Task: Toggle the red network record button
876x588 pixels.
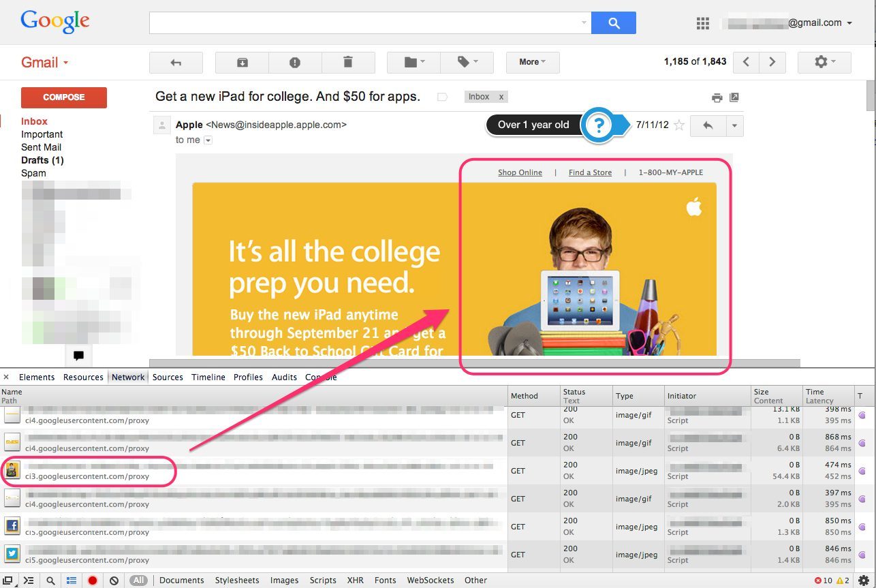Action: click(93, 581)
